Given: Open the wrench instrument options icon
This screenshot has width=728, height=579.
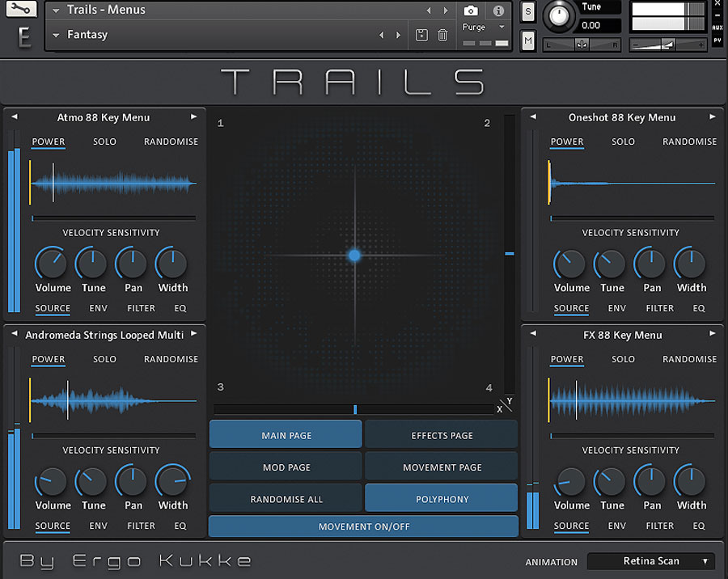Looking at the screenshot, I should pos(21,9).
